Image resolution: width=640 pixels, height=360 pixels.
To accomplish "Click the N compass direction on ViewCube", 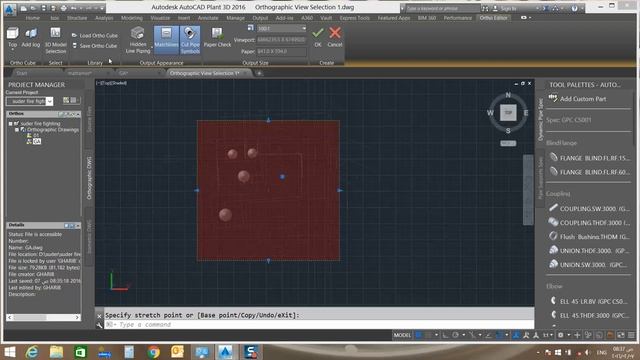I will pyautogui.click(x=508, y=95).
